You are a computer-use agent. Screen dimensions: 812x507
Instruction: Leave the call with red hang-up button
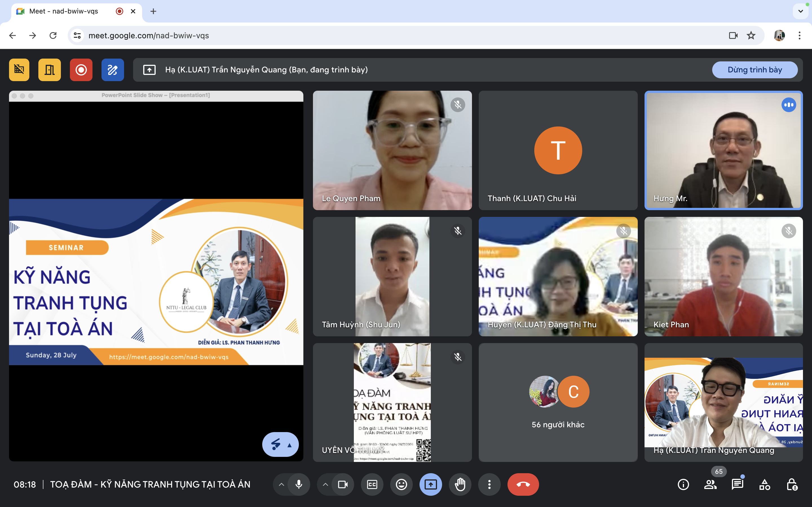[523, 484]
